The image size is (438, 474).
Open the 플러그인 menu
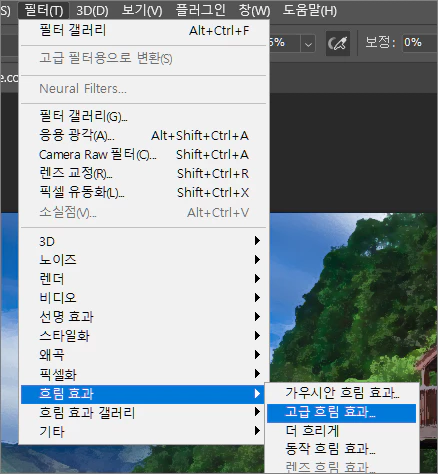[200, 10]
